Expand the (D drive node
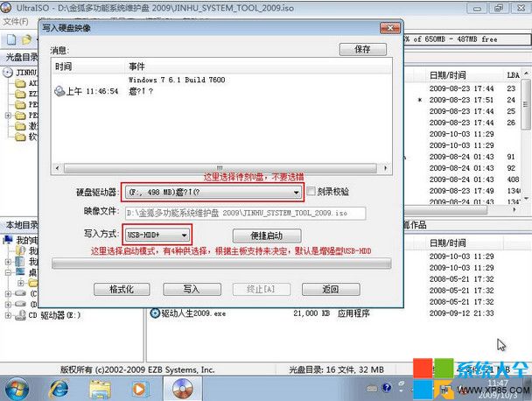 (8, 304)
